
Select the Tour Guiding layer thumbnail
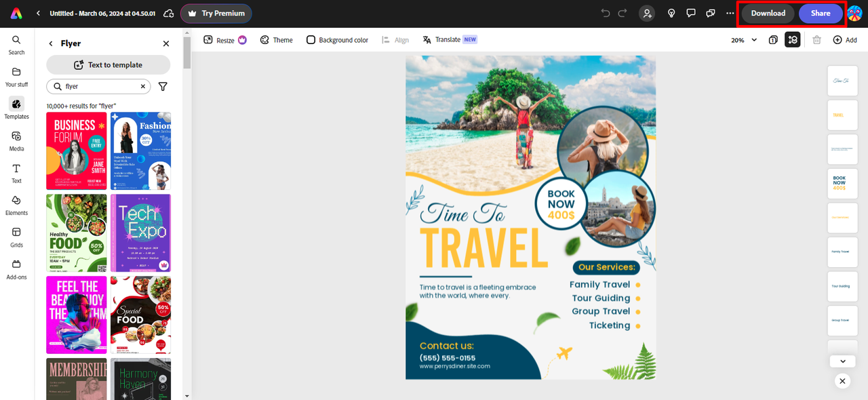click(842, 286)
